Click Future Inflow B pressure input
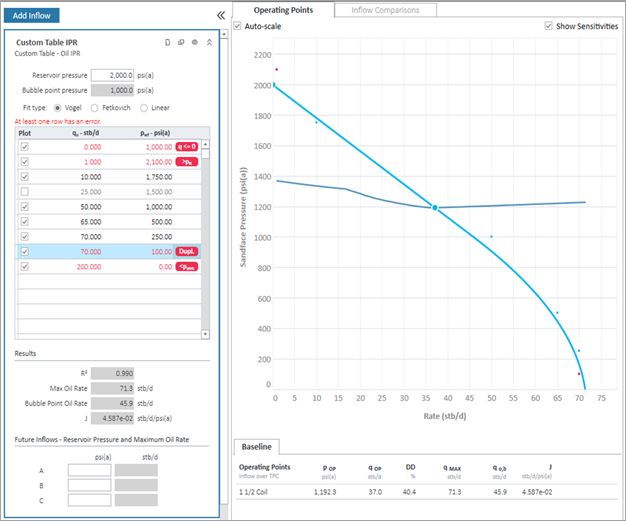This screenshot has width=626, height=521. point(89,485)
